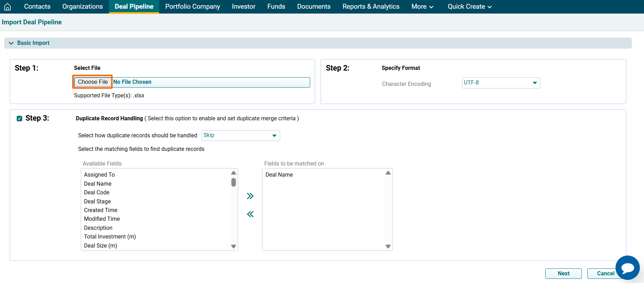This screenshot has width=644, height=283.
Task: Click matched fields list scroll up arrow
Action: [x=388, y=173]
